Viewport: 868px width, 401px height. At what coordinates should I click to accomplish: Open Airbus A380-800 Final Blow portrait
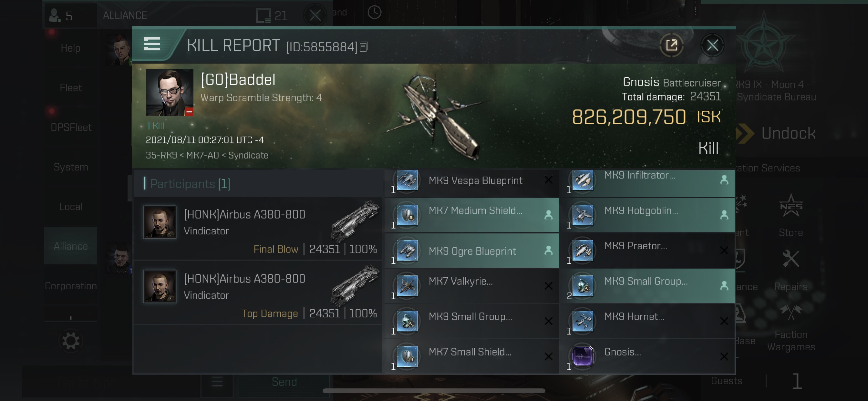160,222
